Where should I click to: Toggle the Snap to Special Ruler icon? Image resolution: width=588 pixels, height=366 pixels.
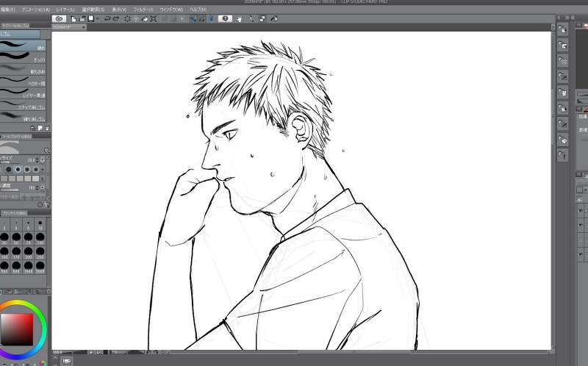pos(201,18)
